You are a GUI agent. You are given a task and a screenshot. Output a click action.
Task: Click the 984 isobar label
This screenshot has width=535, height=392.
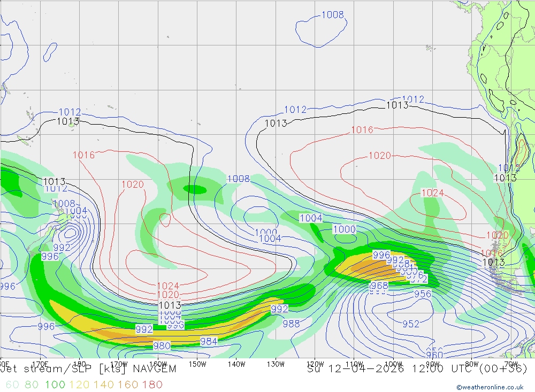coord(209,341)
